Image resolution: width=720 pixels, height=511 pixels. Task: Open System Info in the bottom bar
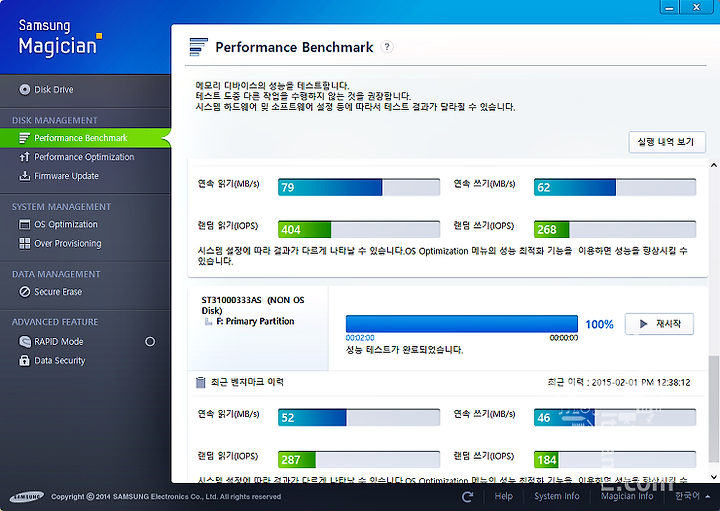coord(557,496)
